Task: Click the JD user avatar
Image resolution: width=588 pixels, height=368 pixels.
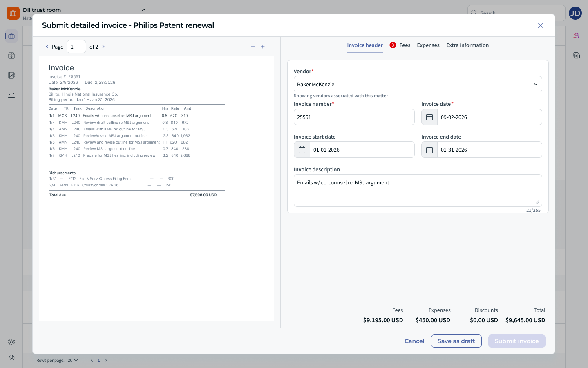Action: pos(575,13)
